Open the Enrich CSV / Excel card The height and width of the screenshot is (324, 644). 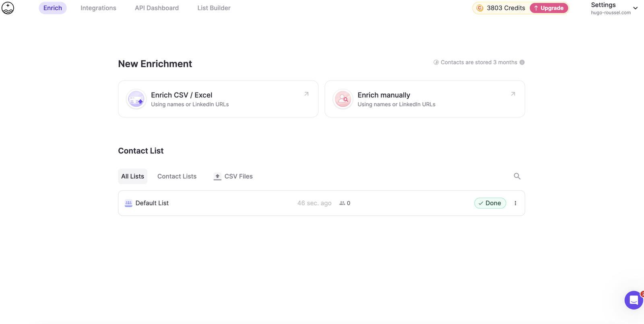[218, 99]
